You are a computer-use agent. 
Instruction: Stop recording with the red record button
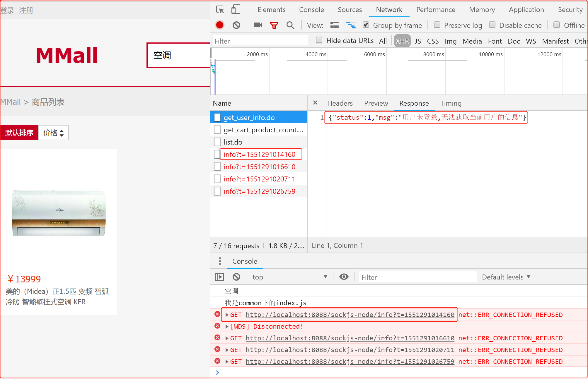(220, 25)
